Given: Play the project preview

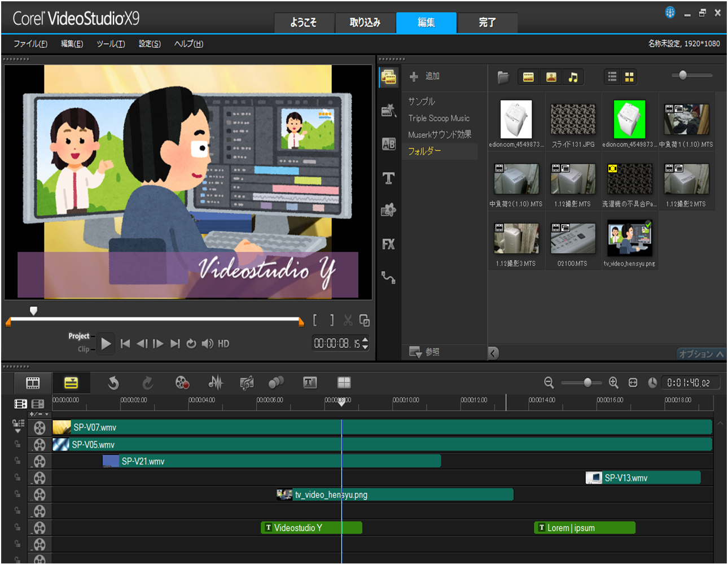Looking at the screenshot, I should [106, 343].
